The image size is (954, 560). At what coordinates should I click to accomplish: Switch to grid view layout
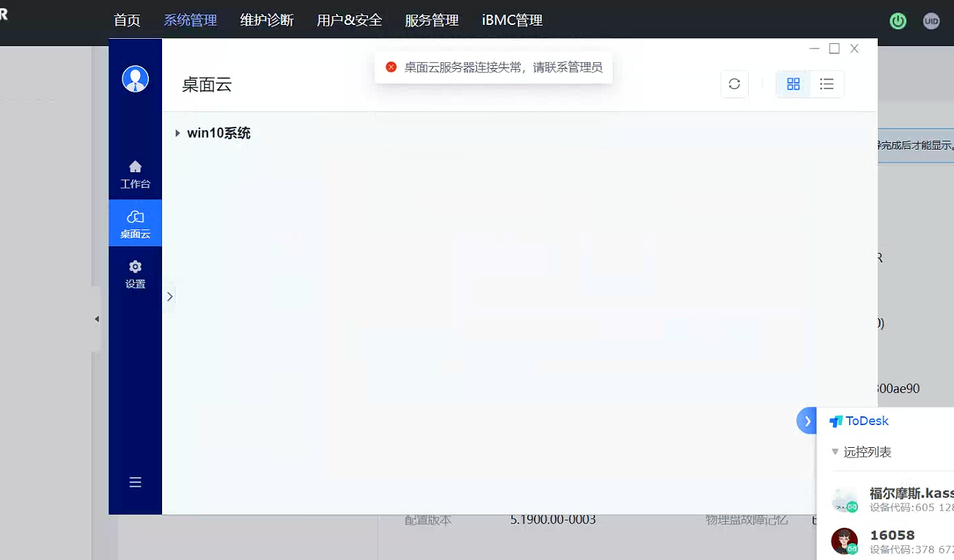point(793,84)
